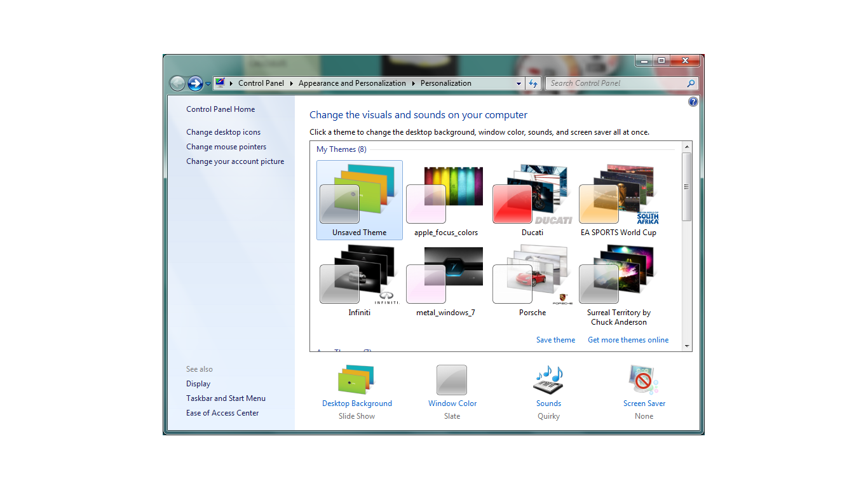Viewport: 868px width, 488px height.
Task: Click Get more themes online link
Action: pyautogui.click(x=628, y=340)
